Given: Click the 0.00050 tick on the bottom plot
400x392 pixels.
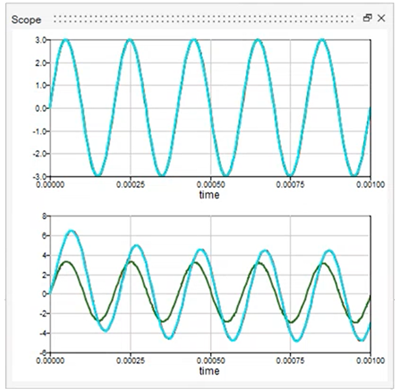Looking at the screenshot, I should 211,361.
